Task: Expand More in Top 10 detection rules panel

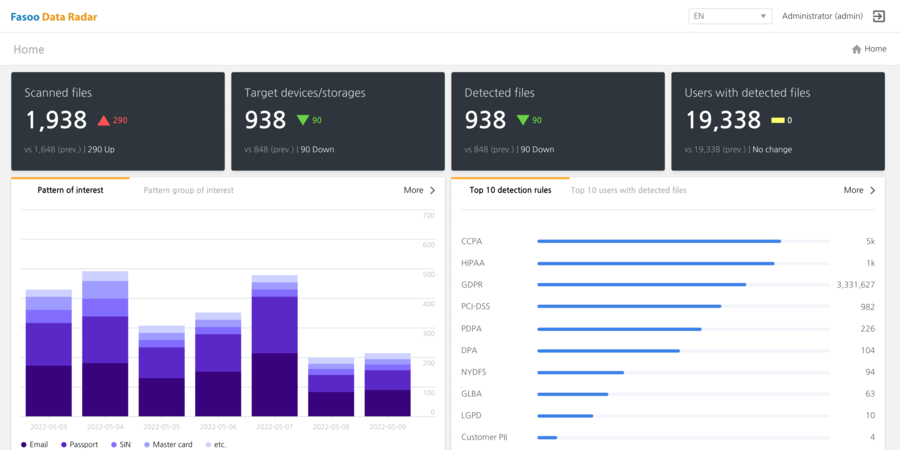Action: pyautogui.click(x=860, y=190)
